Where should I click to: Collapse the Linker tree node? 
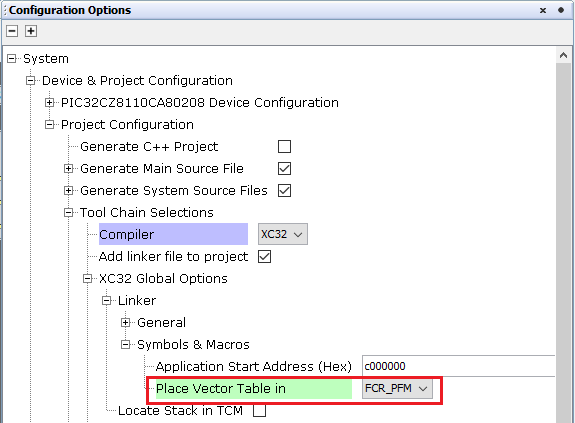(x=107, y=301)
